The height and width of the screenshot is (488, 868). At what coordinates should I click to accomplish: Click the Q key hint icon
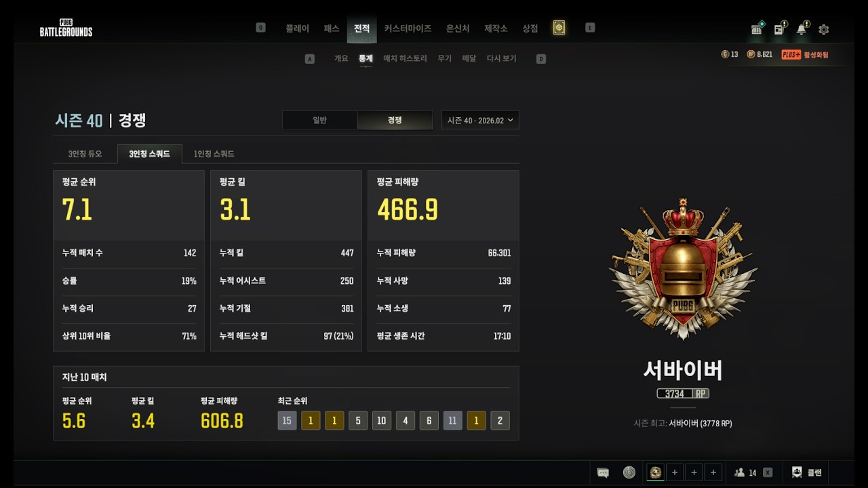click(x=261, y=28)
